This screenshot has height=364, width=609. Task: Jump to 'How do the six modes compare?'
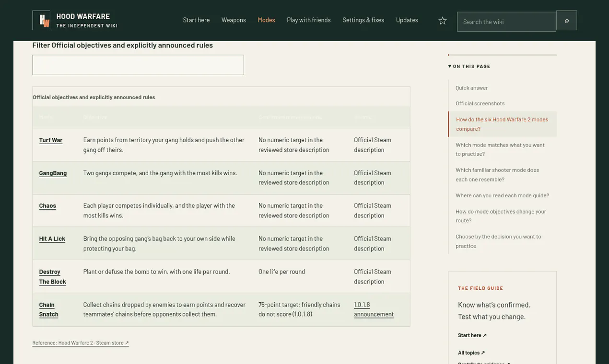(503, 124)
